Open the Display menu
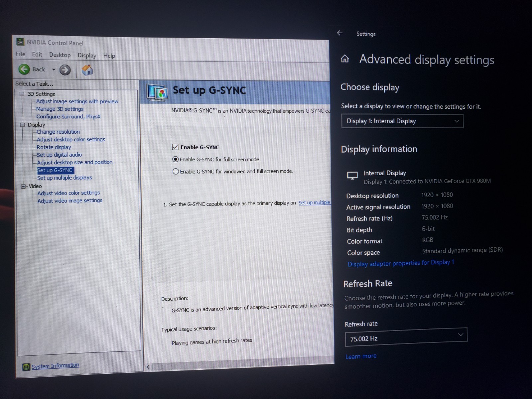Image resolution: width=532 pixels, height=399 pixels. pyautogui.click(x=87, y=55)
